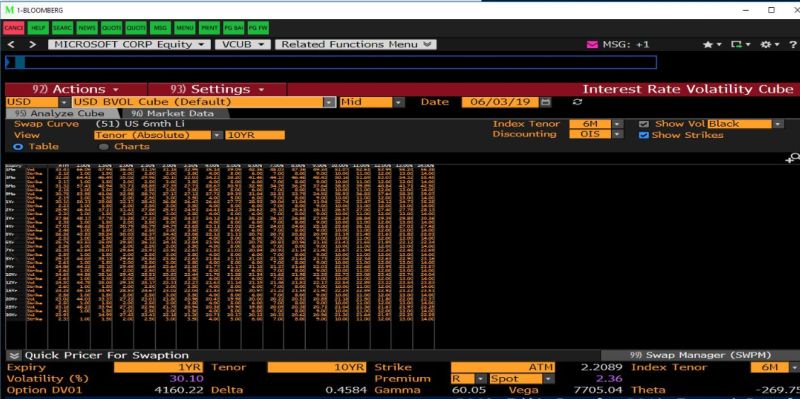Click the question mark help icon
This screenshot has width=800, height=399.
(793, 45)
